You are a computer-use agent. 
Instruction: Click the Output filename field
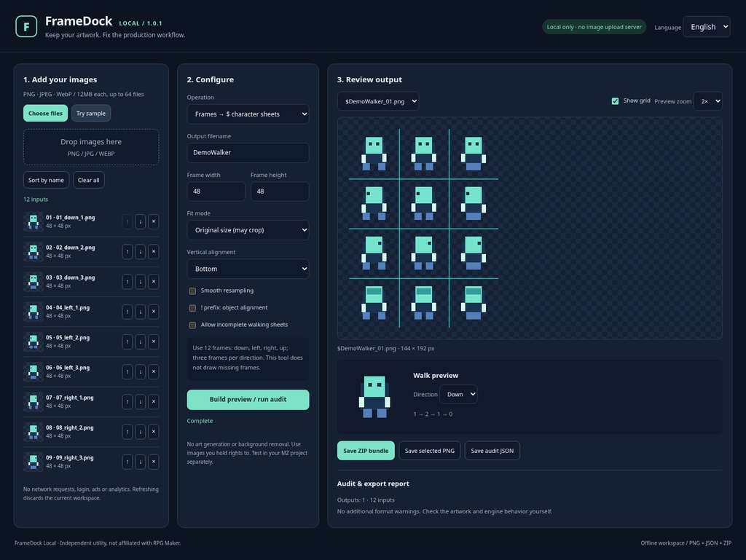pyautogui.click(x=248, y=153)
